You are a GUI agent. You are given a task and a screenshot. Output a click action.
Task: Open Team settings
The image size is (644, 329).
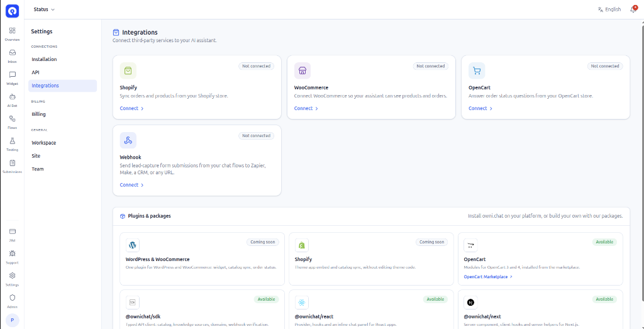62,169
